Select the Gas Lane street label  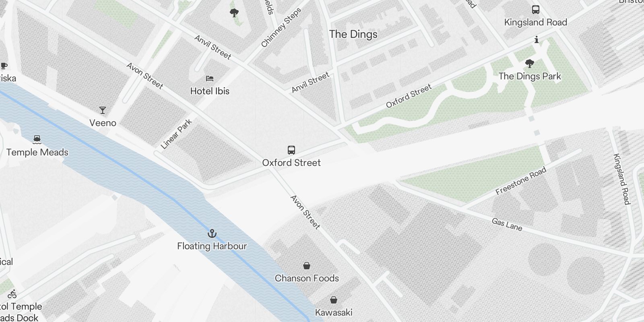(x=507, y=225)
